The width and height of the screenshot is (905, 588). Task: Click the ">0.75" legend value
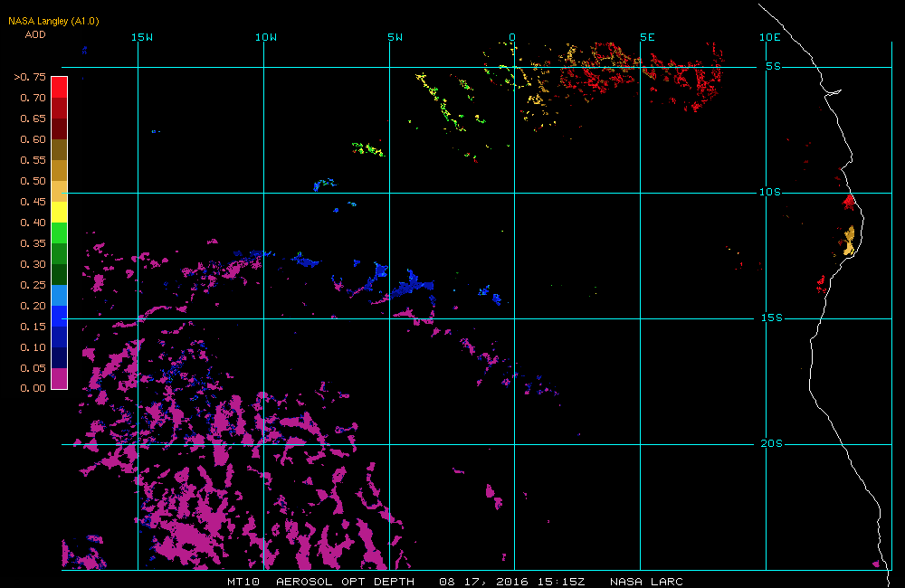(30, 77)
